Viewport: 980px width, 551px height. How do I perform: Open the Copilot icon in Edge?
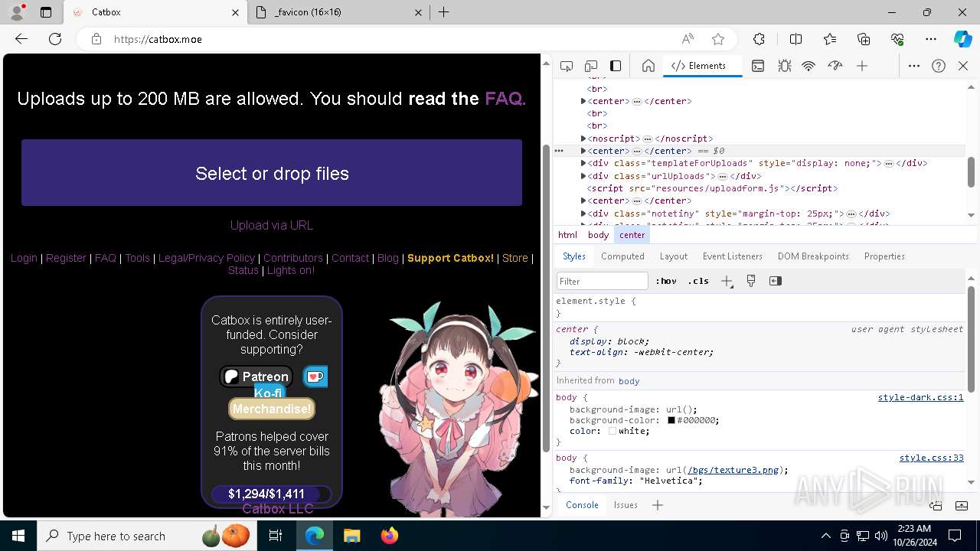(x=962, y=39)
